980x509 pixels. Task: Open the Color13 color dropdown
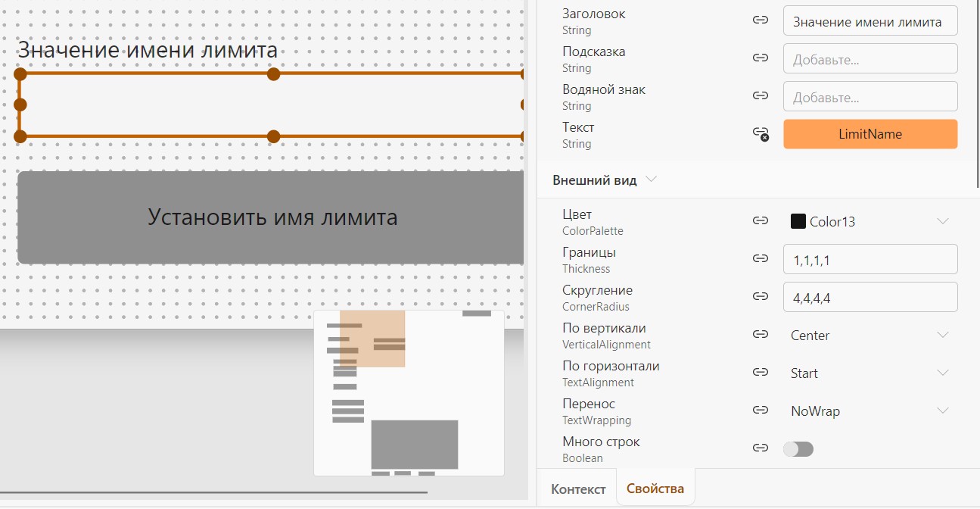870,221
